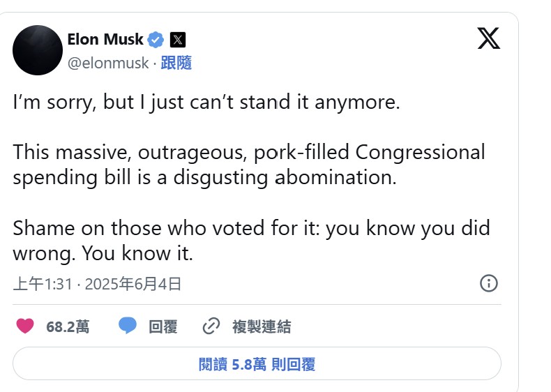
Task: Click the 'disgusting abomination' paragraph
Action: (x=249, y=165)
